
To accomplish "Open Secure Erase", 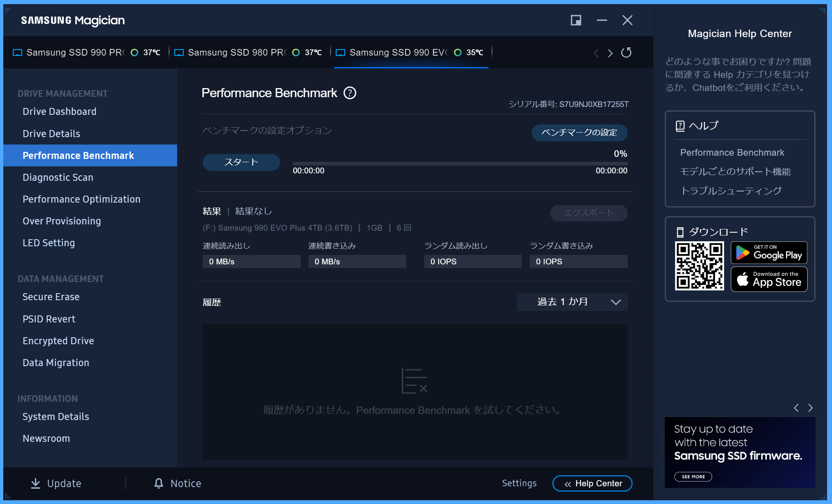I will click(51, 297).
